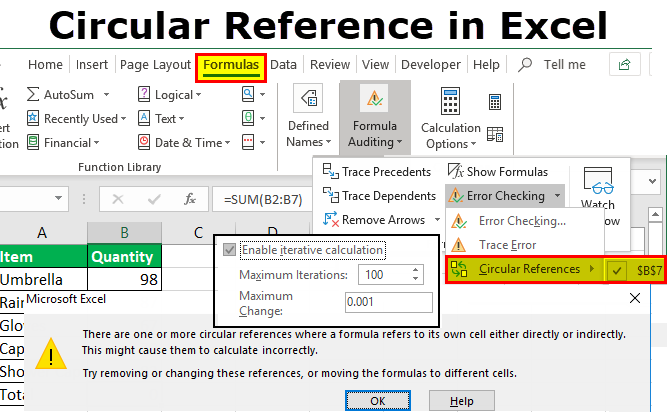Click the confirm checkmark in formula bar
Screen dimensions: 667x412
pyautogui.click(x=154, y=199)
